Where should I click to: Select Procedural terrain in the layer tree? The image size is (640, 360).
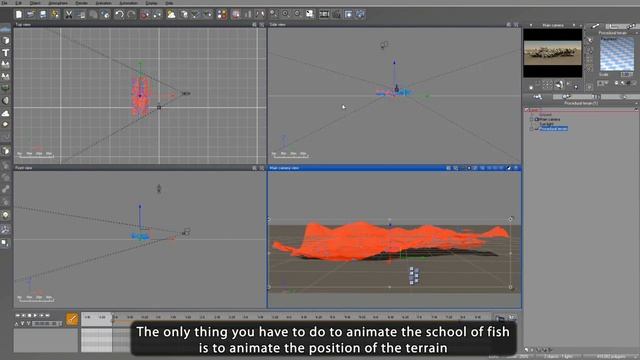point(553,129)
